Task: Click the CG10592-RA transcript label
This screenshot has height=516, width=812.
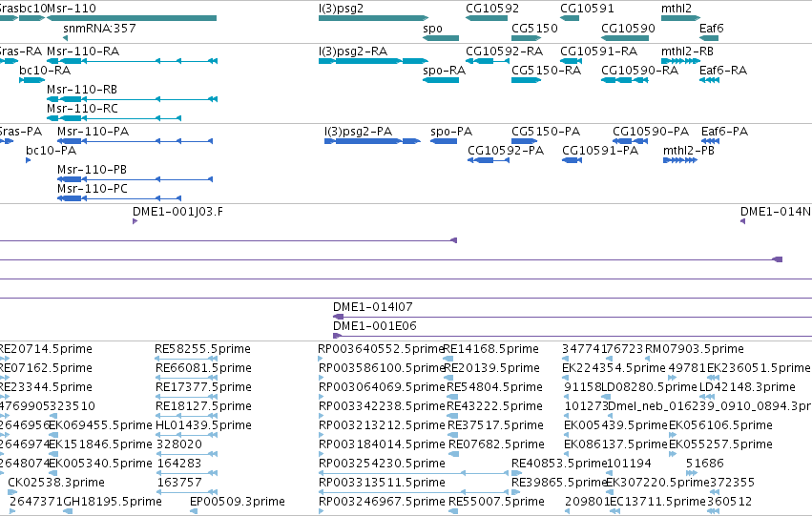Action: tap(505, 52)
